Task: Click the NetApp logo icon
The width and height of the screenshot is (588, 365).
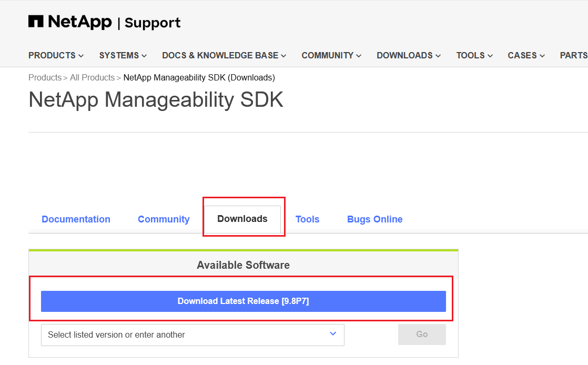Action: coord(36,21)
